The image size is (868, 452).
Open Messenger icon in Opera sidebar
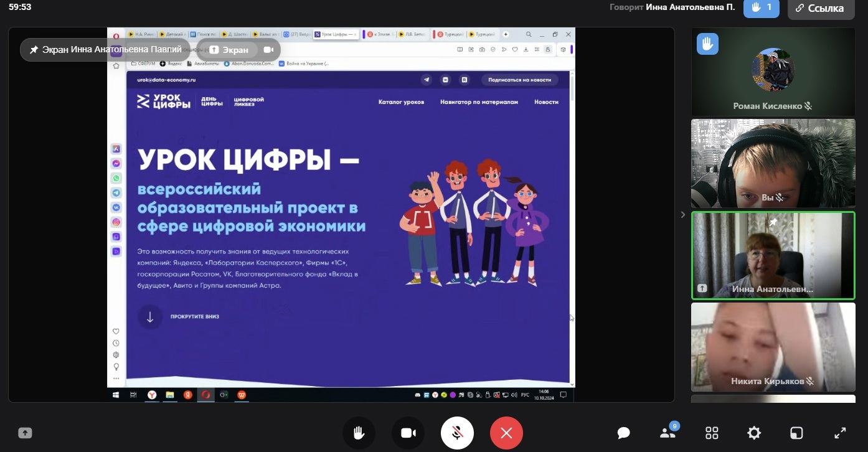pyautogui.click(x=116, y=164)
